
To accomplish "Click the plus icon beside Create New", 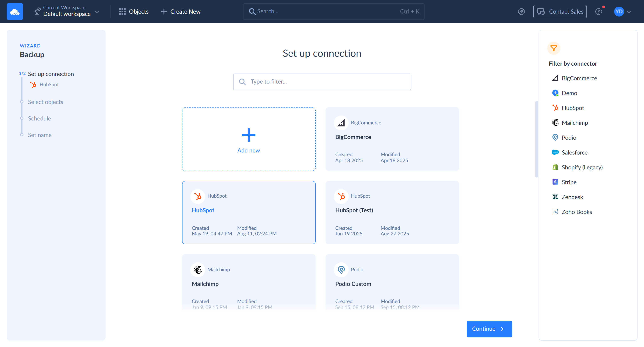I will tap(164, 12).
